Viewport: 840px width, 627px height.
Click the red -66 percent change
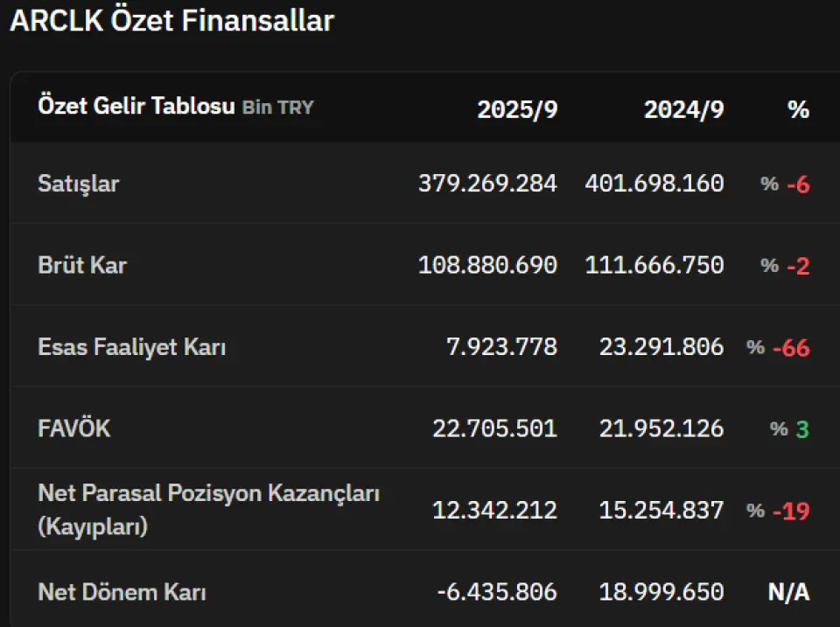point(791,348)
